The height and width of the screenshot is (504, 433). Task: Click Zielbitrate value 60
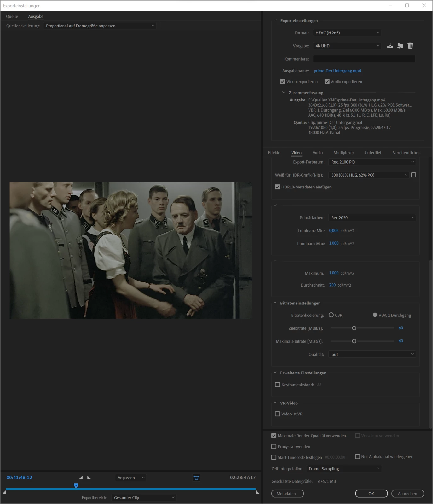click(401, 328)
